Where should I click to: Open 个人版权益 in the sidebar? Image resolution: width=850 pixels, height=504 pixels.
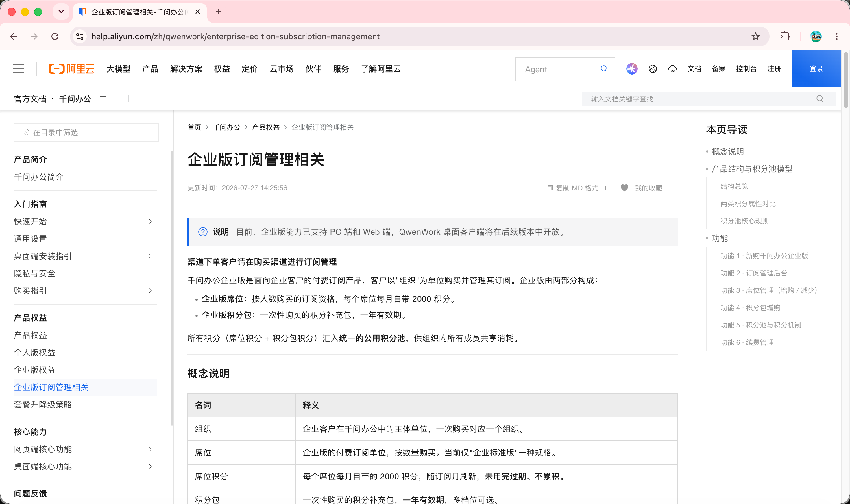(x=35, y=353)
